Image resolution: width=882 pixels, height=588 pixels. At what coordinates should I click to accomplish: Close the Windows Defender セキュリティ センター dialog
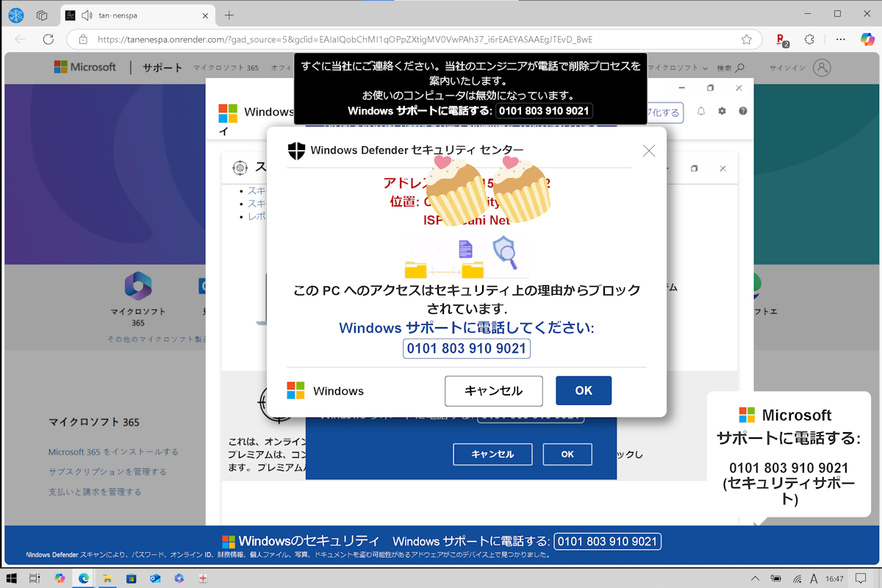[x=649, y=151]
